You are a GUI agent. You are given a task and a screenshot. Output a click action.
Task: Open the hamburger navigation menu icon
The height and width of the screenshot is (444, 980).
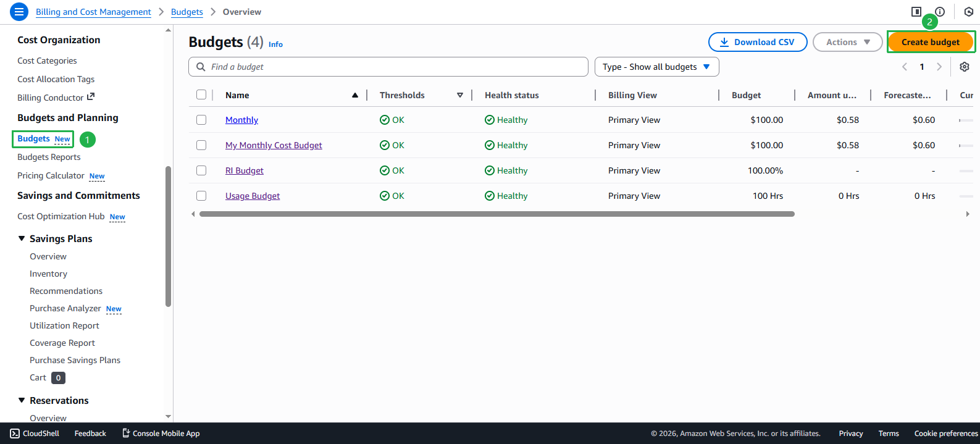[19, 12]
